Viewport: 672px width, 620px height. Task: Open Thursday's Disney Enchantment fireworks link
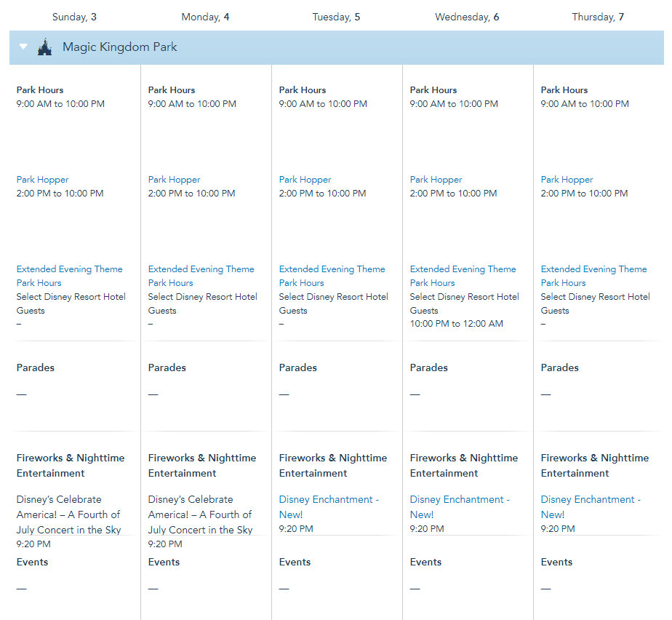pyautogui.click(x=591, y=500)
